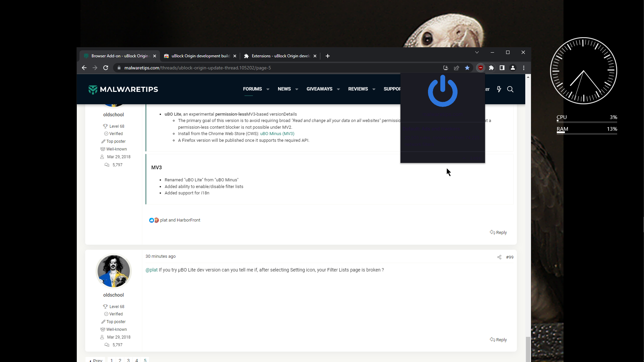Open the Chrome profile avatar menu
Viewport: 644px width, 362px height.
click(x=513, y=68)
